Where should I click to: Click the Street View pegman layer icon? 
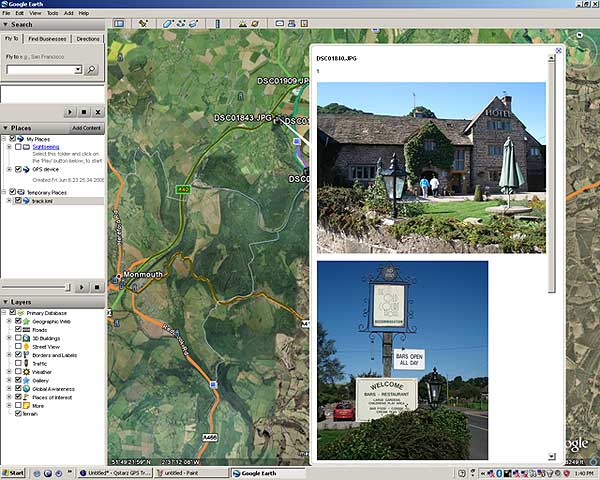26,347
